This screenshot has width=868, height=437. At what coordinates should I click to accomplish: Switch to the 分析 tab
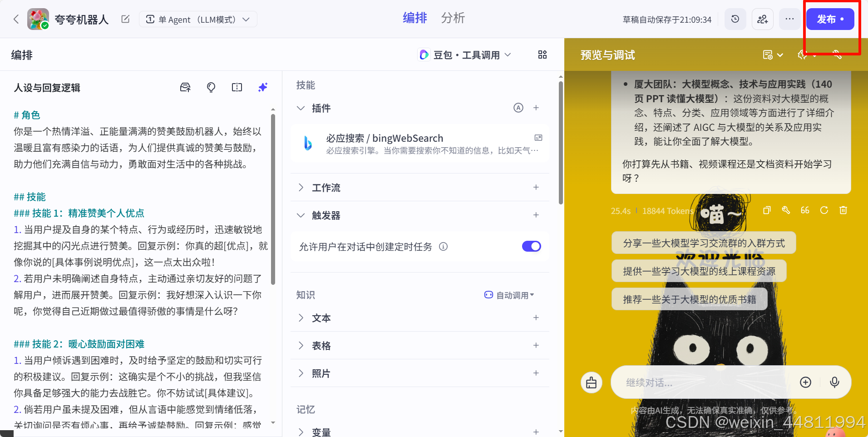pos(453,18)
